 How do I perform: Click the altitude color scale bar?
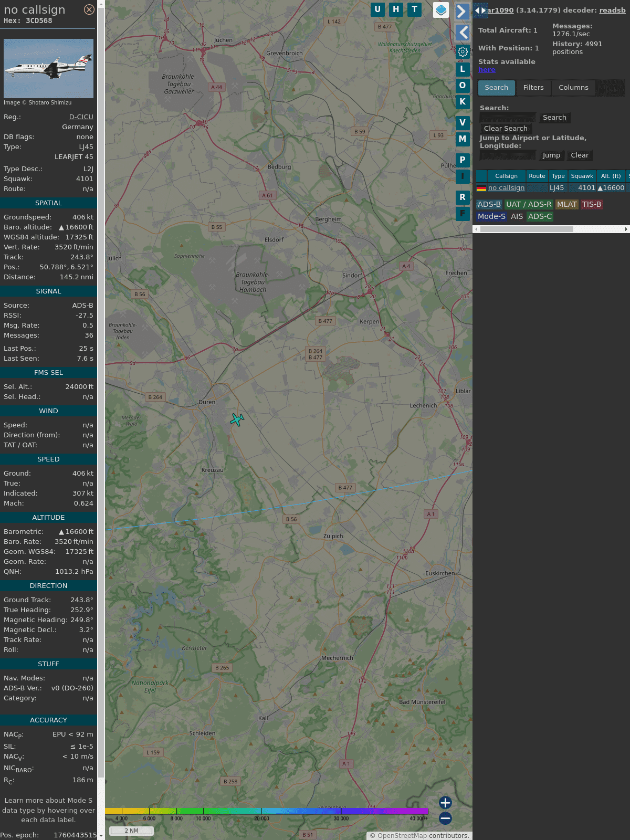[266, 811]
